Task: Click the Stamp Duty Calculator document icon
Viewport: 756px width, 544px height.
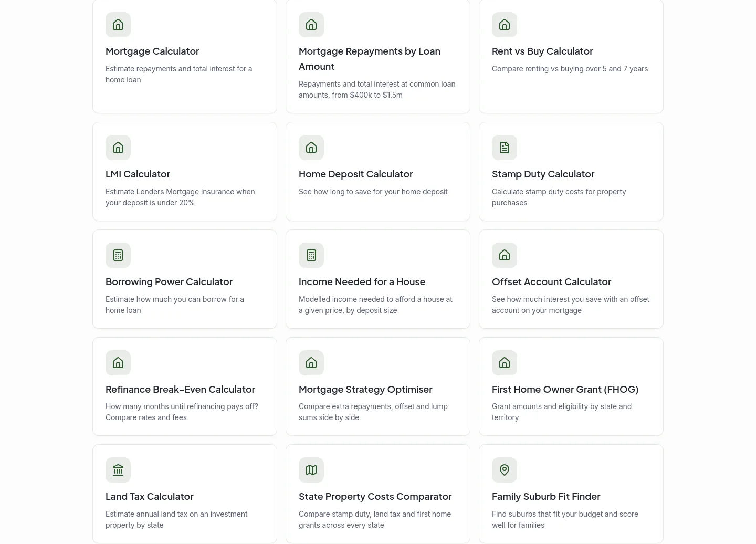Action: click(x=505, y=148)
